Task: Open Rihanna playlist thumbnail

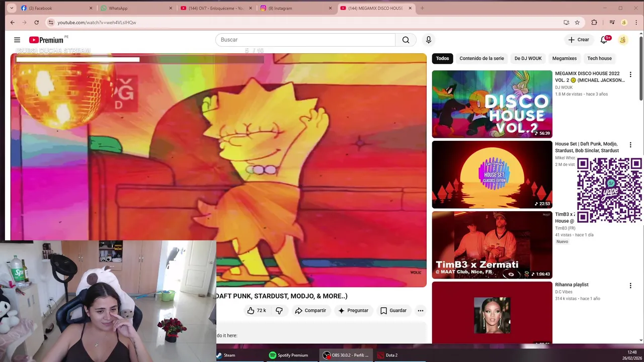Action: coord(492,313)
